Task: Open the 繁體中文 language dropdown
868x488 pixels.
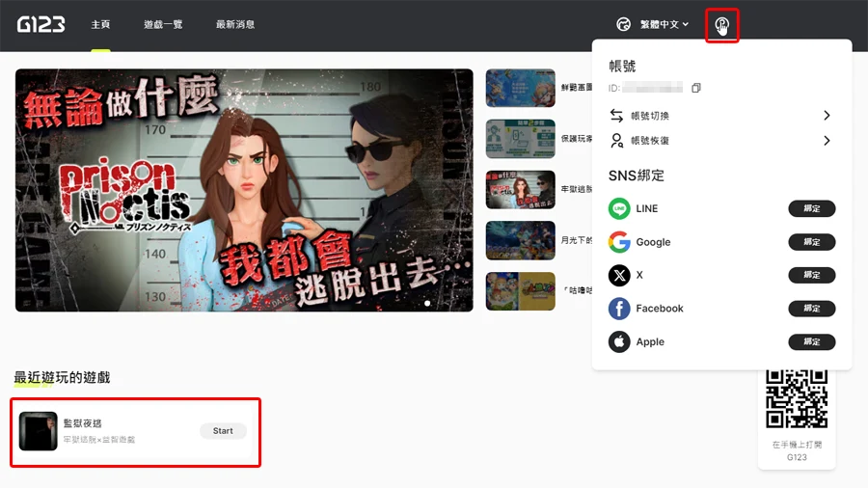Action: (665, 24)
